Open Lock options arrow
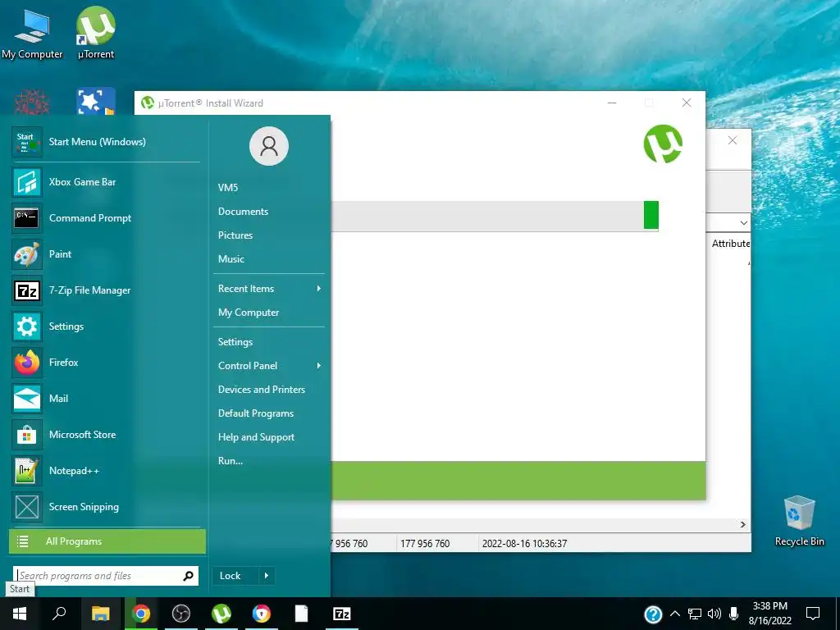This screenshot has height=630, width=840. click(x=267, y=576)
